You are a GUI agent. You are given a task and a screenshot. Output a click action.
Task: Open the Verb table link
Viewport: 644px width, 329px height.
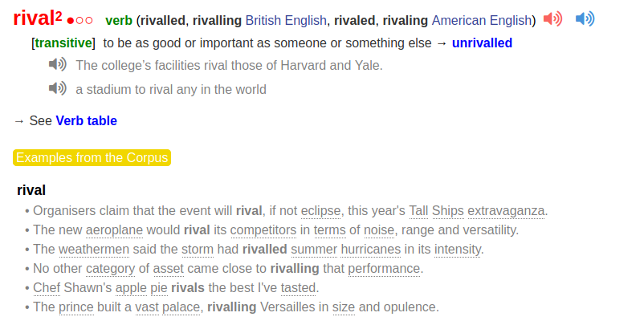86,121
